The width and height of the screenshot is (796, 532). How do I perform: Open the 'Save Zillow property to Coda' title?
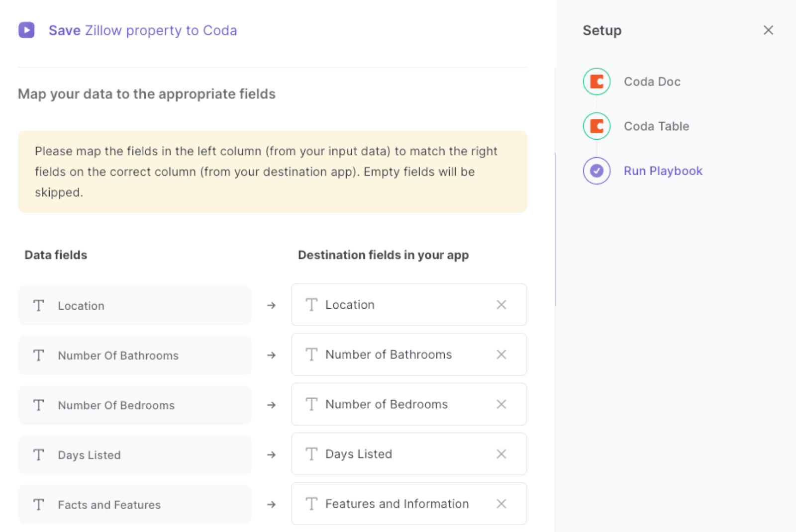click(143, 30)
